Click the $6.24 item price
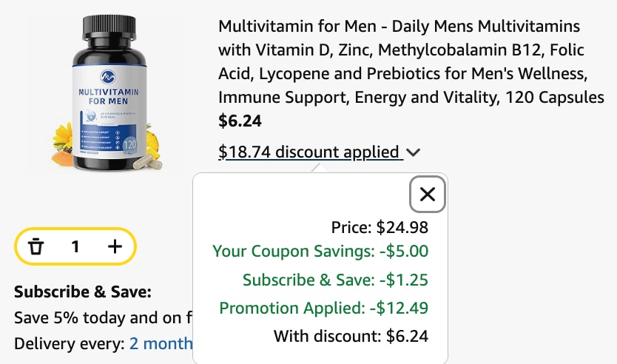This screenshot has width=617, height=364. click(240, 121)
